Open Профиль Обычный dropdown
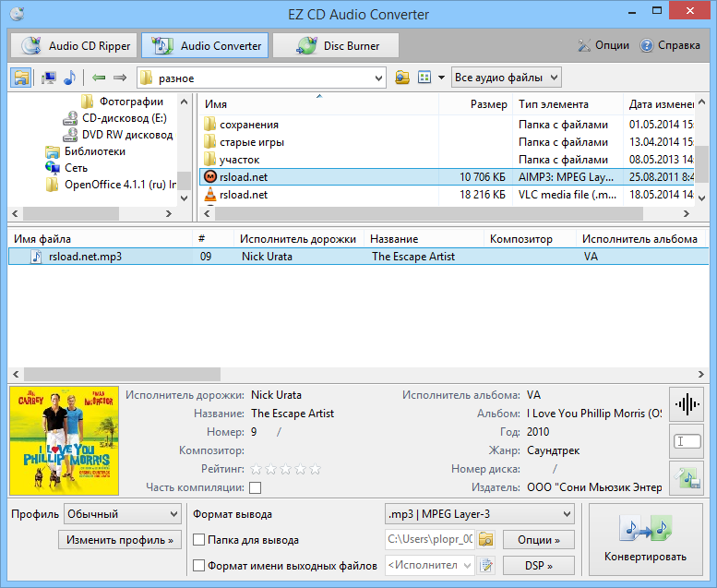The image size is (717, 588). click(x=122, y=514)
